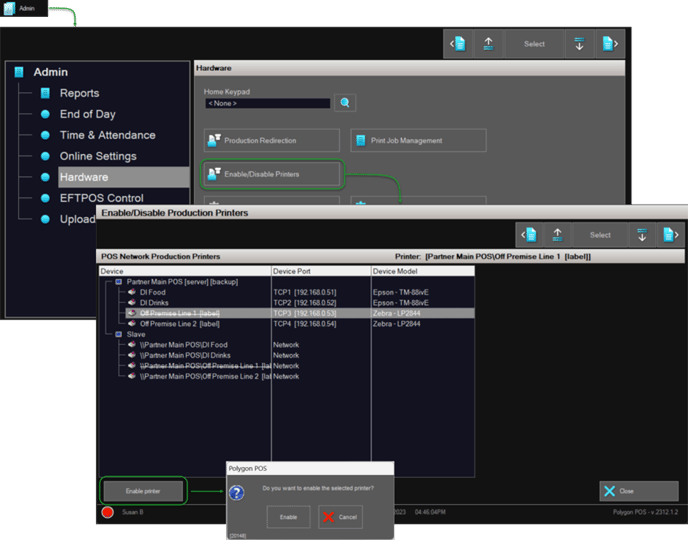Click the Home Keypad search magnifier icon
This screenshot has width=688, height=540.
pos(345,103)
